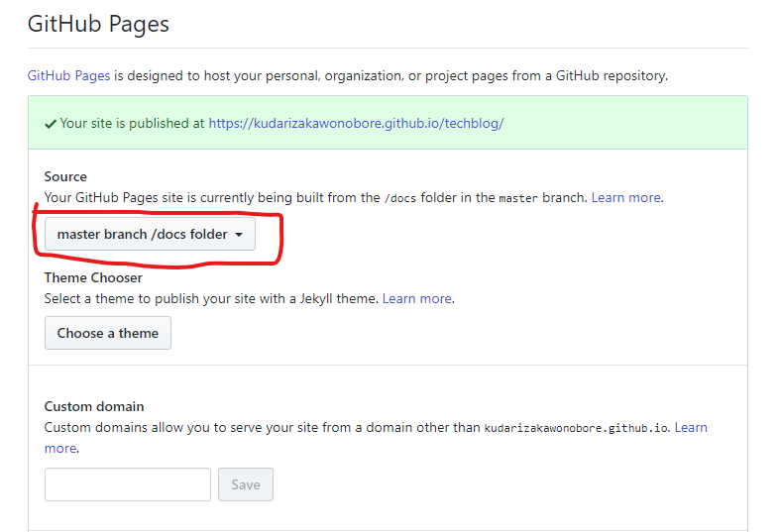Viewport: 779px width, 532px height.
Task: Open the master branch /docs folder dropdown
Action: 150,234
